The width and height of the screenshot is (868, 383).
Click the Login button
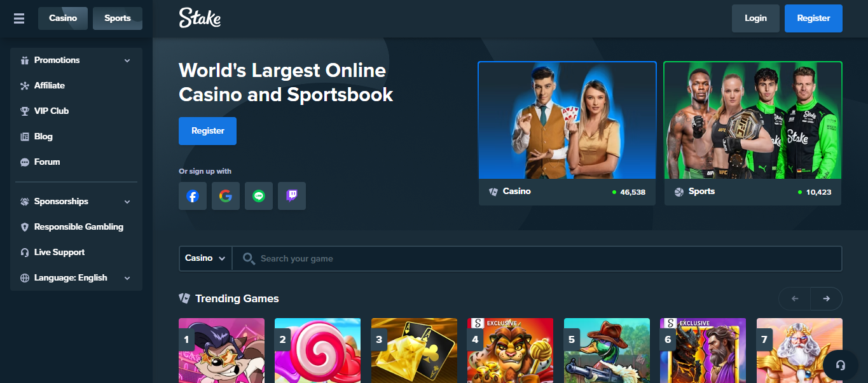point(755,18)
